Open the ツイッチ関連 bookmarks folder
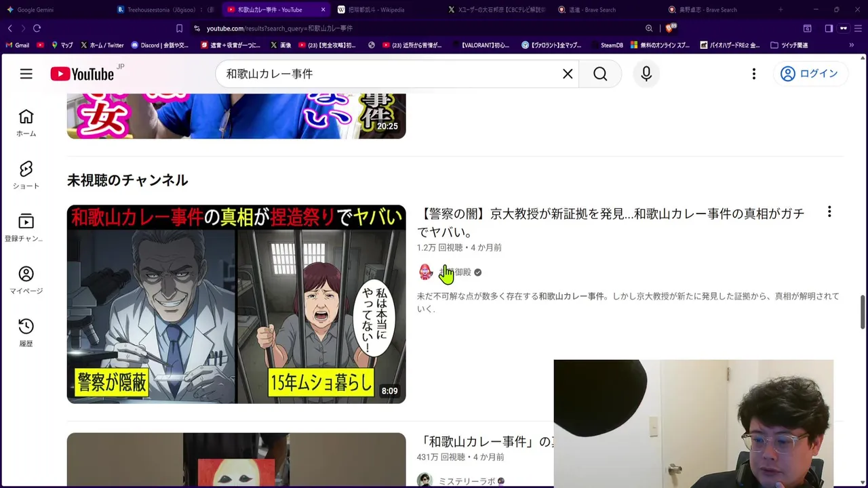The image size is (868, 488). pos(789,45)
